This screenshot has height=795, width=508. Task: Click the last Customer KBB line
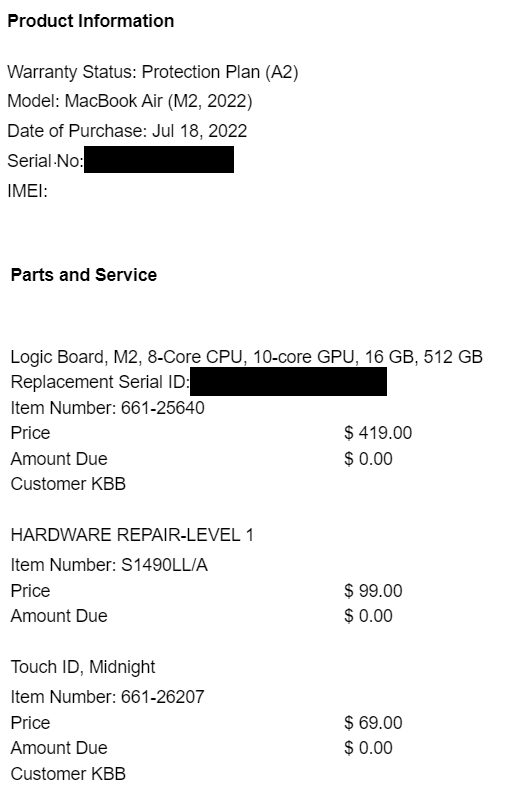[x=68, y=774]
